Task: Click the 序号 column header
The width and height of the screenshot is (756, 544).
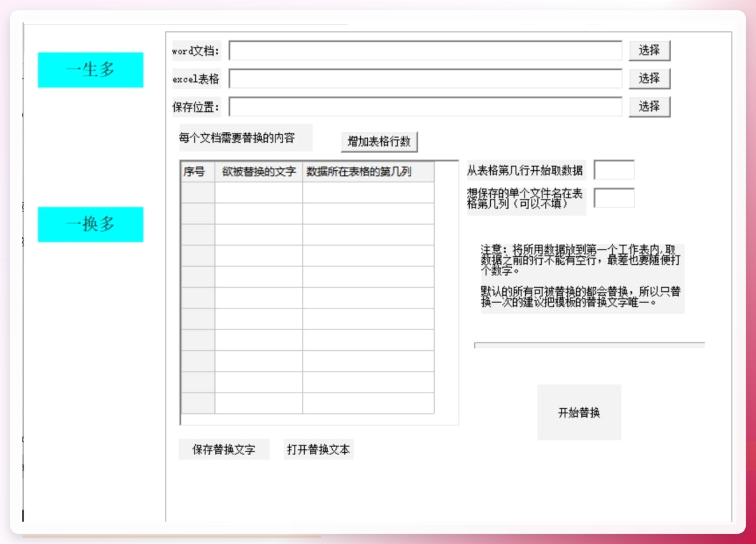Action: pyautogui.click(x=198, y=172)
